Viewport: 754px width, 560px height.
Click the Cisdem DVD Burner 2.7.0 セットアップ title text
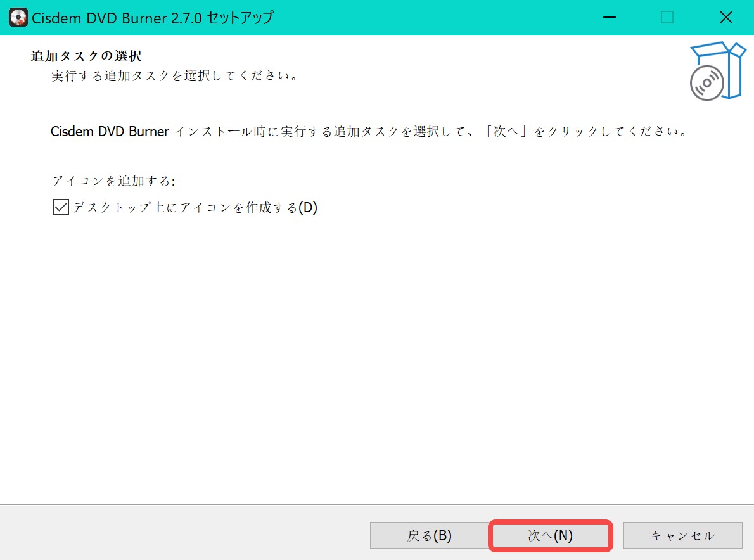pos(153,18)
